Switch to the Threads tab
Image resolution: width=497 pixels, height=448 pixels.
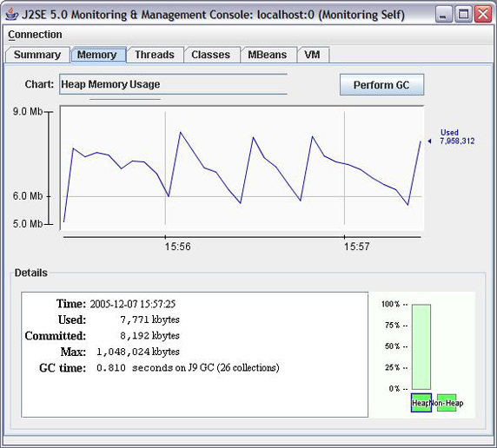[x=155, y=55]
